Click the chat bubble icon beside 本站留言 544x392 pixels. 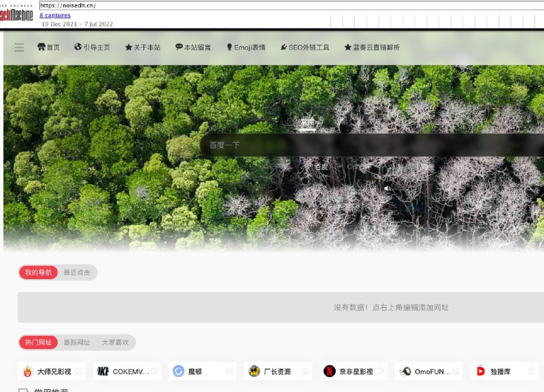[179, 47]
